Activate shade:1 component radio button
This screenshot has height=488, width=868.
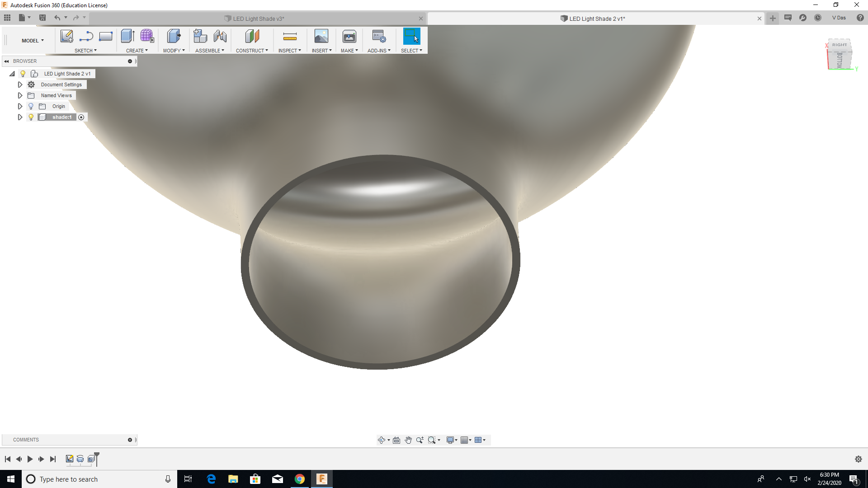pyautogui.click(x=81, y=117)
